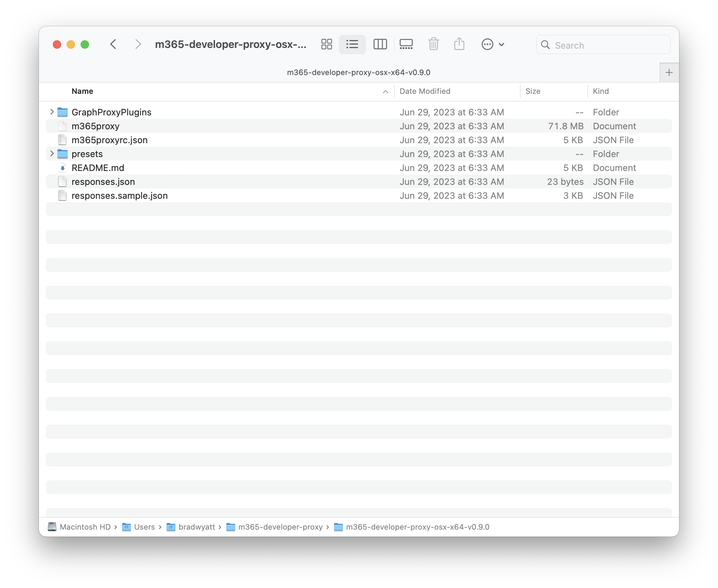Select the responses.sample.json file icon
The height and width of the screenshot is (588, 718).
pyautogui.click(x=63, y=195)
